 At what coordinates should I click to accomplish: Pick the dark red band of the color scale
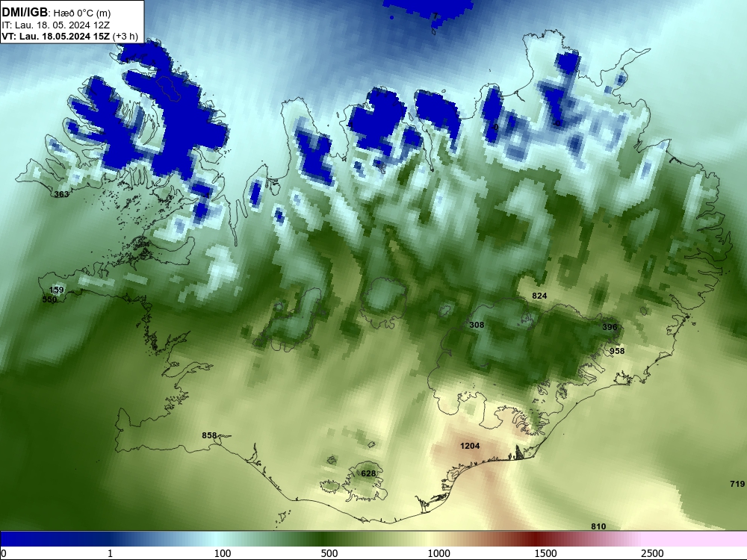(x=536, y=539)
